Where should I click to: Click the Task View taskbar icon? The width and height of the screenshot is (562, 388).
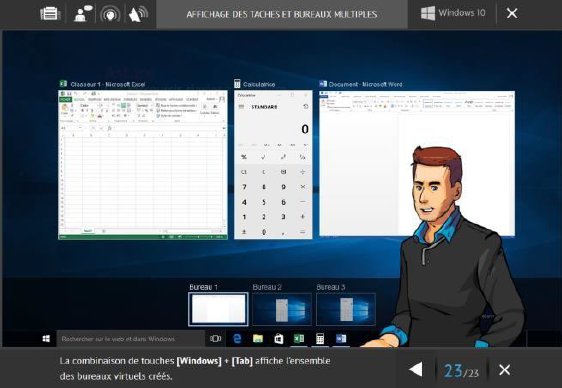pyautogui.click(x=215, y=339)
